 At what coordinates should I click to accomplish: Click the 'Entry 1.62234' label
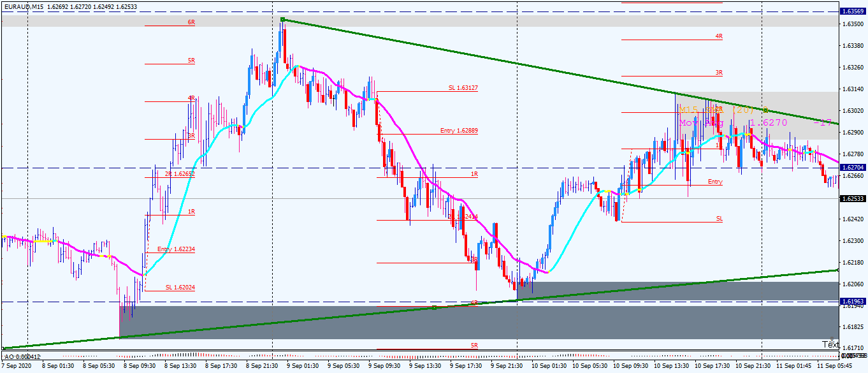click(x=176, y=249)
